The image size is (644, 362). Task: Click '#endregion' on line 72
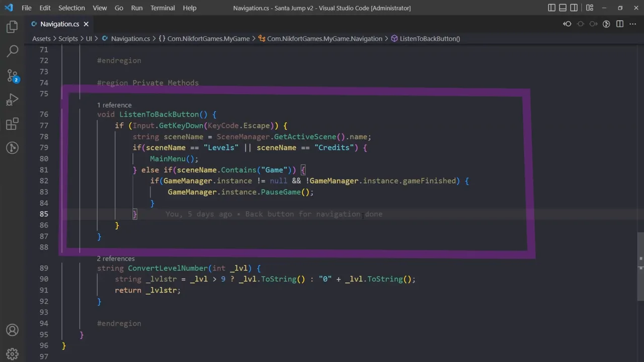click(x=119, y=61)
